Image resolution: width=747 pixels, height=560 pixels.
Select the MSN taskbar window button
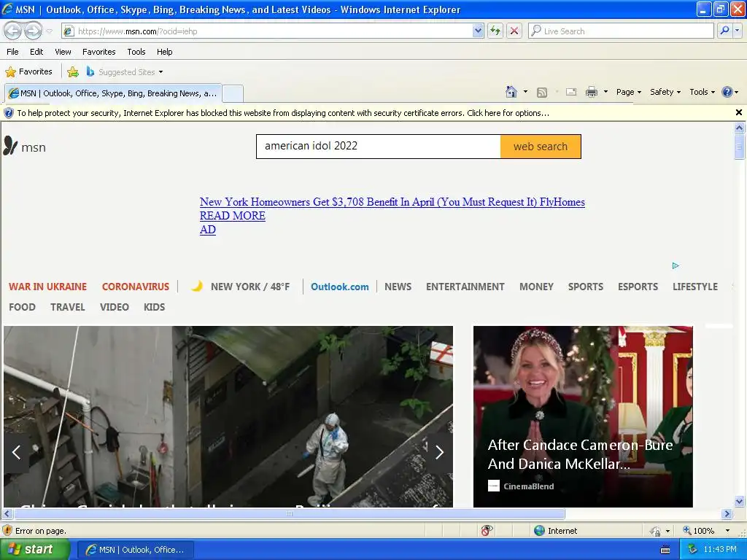coord(135,550)
